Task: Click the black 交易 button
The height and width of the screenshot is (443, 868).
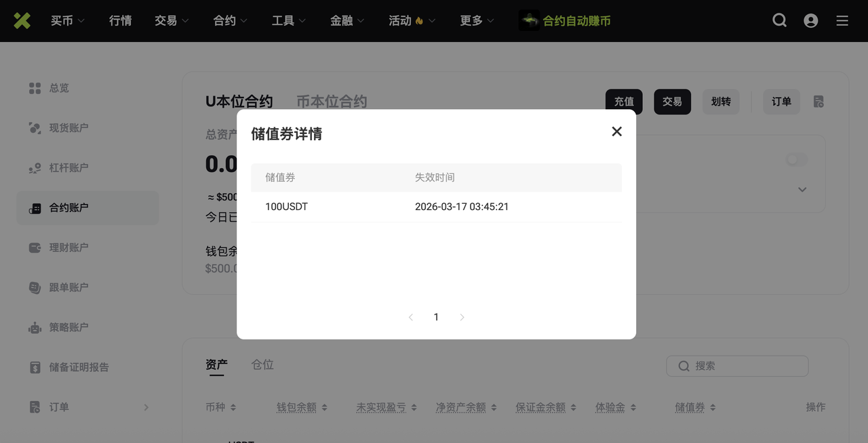Action: (x=672, y=102)
